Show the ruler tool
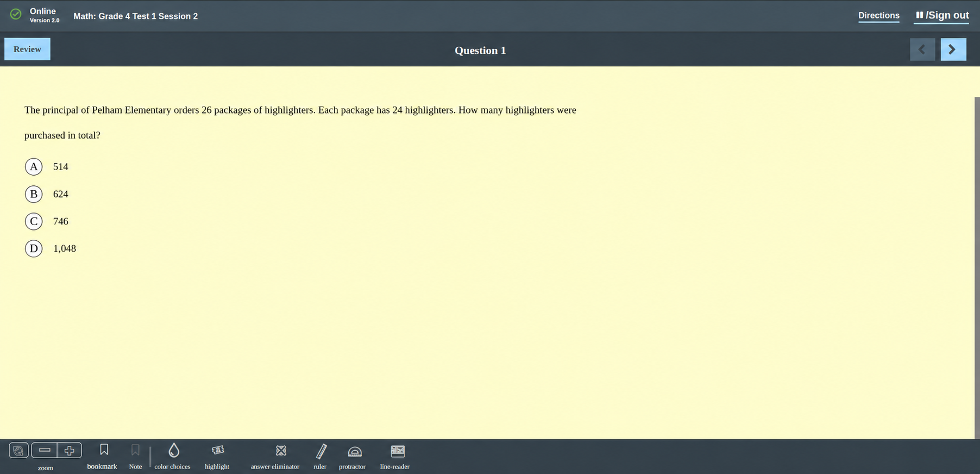 pyautogui.click(x=321, y=456)
